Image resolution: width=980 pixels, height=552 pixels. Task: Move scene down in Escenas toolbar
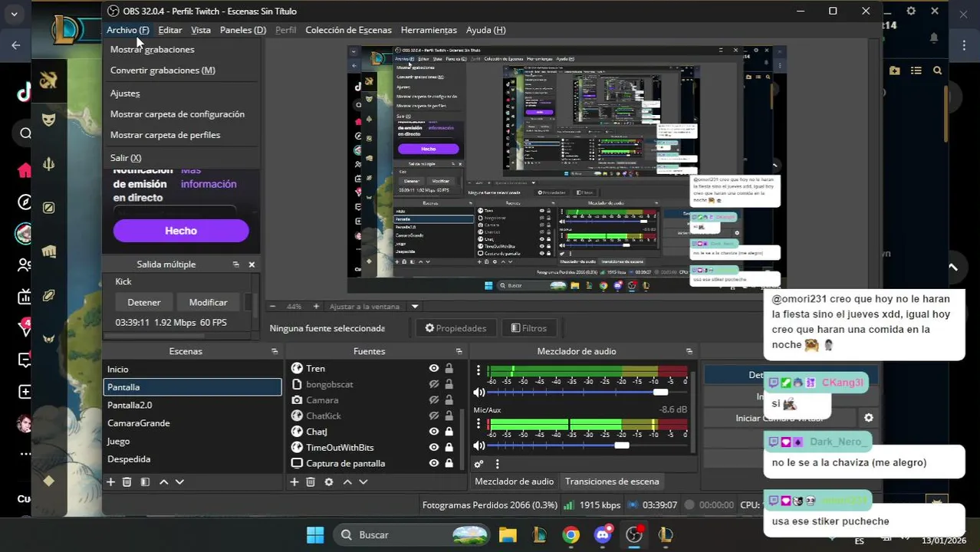tap(179, 482)
